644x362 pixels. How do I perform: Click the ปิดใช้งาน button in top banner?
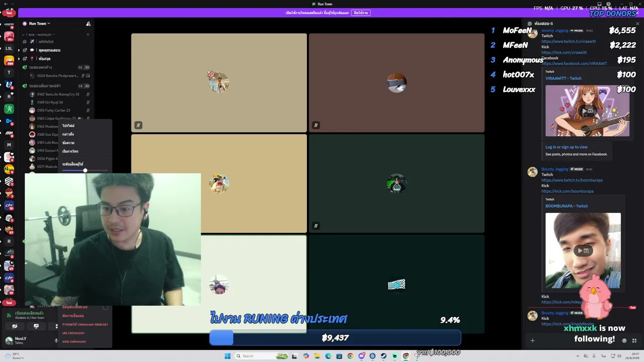point(361,13)
